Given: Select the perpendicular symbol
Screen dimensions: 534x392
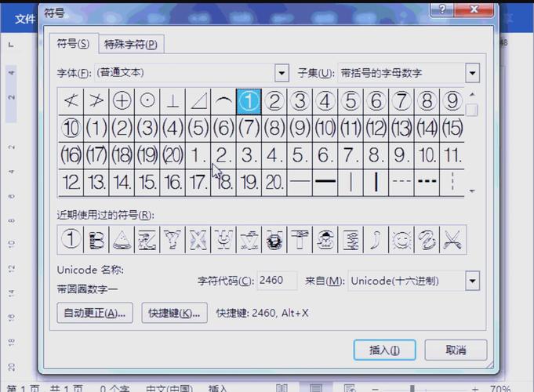Looking at the screenshot, I should click(173, 101).
